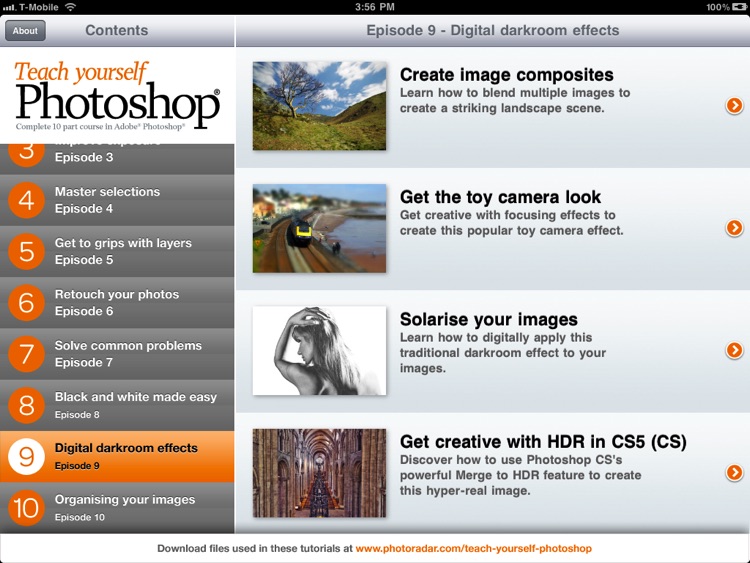Tap the HDR cathedral interior thumbnail
750x563 pixels.
(320, 473)
